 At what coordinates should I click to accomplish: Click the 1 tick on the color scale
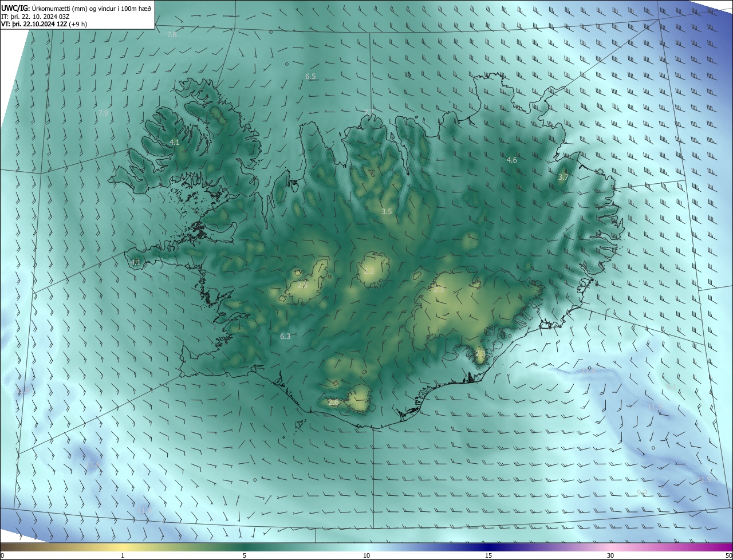pyautogui.click(x=123, y=555)
